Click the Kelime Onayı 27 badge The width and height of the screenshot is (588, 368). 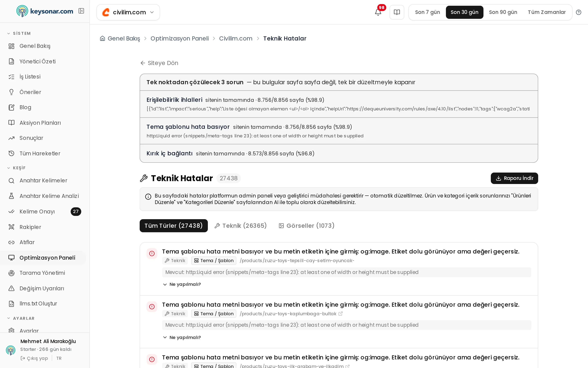76,212
